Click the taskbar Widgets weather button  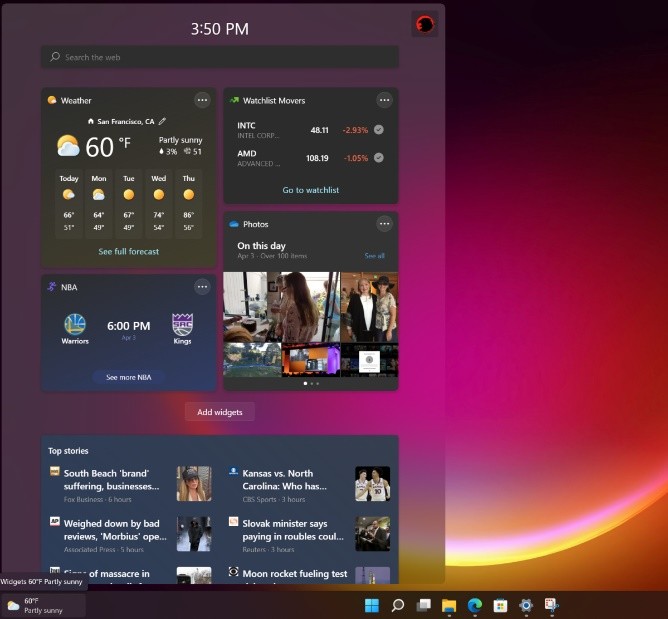(x=43, y=605)
